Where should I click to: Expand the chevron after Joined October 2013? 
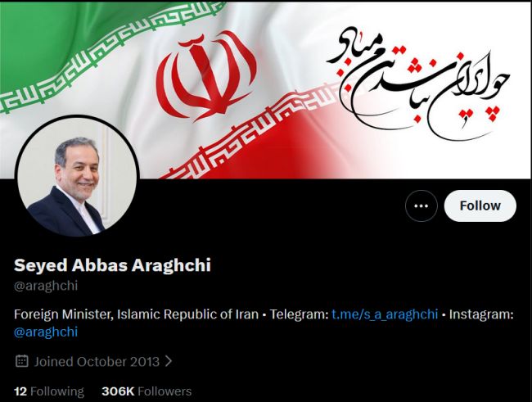169,361
